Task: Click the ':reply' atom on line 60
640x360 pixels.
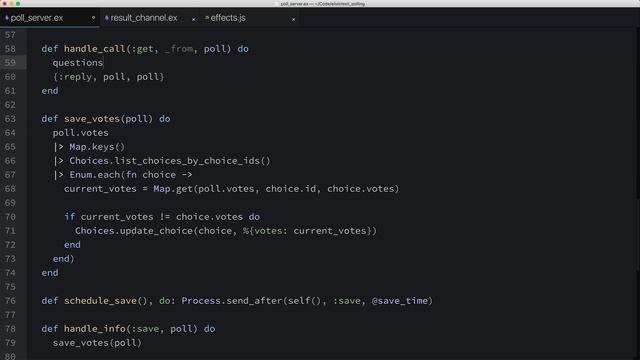Action: (75, 77)
